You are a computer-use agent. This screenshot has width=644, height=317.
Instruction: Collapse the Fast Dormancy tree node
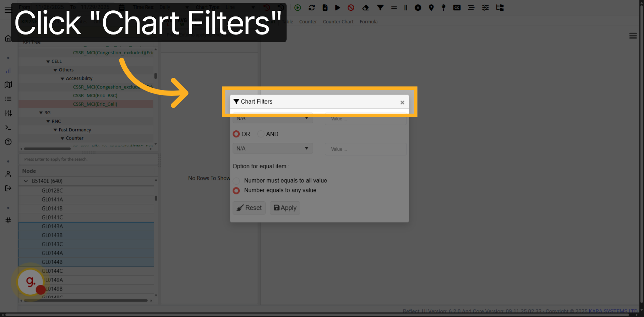point(55,130)
